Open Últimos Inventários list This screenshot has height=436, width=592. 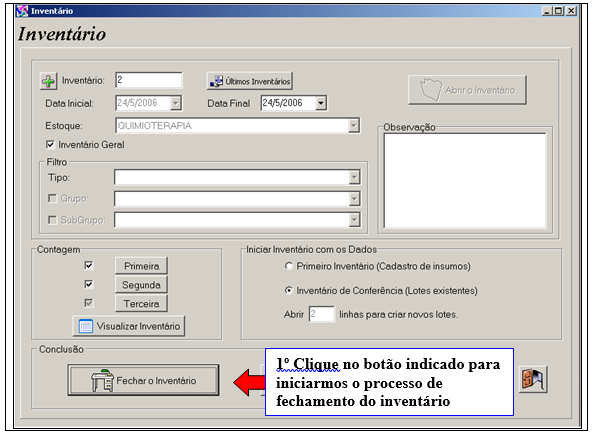250,81
